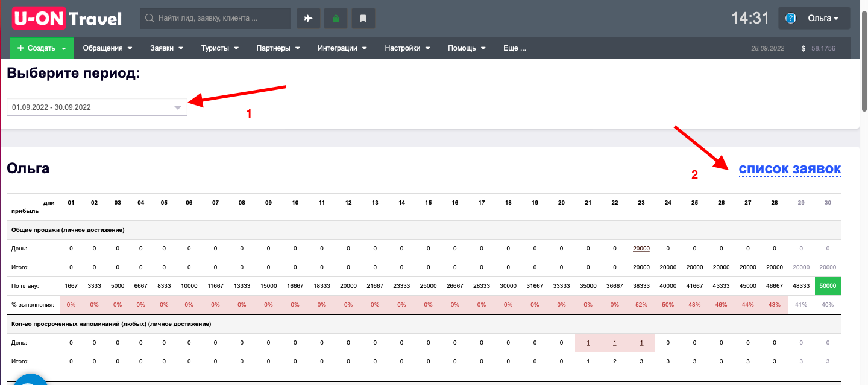Screen dimensions: 868x385
Task: Click the U-ON Travel logo
Action: (x=66, y=18)
